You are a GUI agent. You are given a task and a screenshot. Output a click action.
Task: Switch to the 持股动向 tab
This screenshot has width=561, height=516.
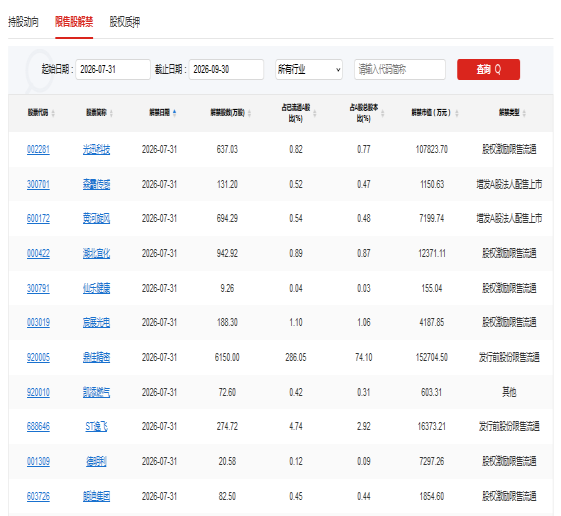[23, 22]
